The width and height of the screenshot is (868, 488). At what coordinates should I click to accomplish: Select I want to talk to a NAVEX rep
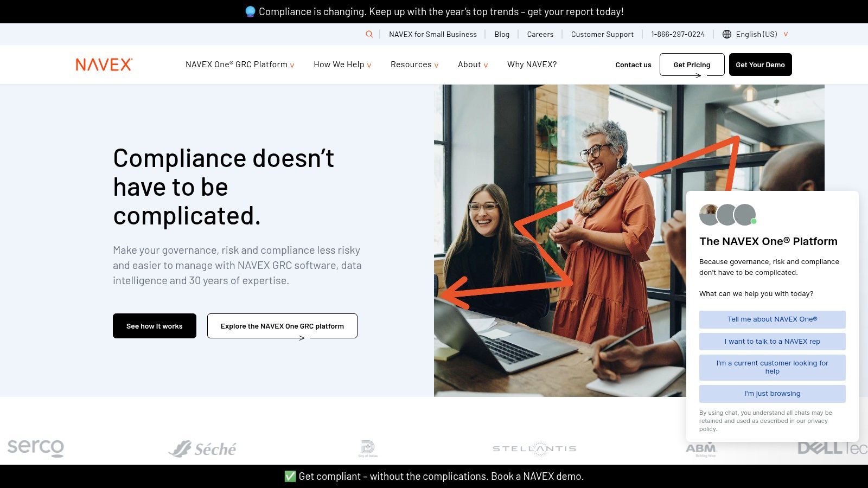click(x=773, y=342)
